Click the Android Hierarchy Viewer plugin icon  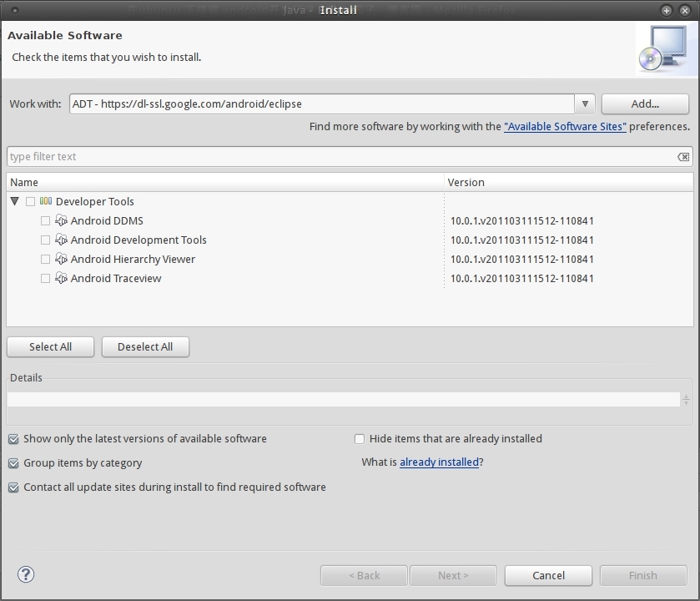point(61,260)
